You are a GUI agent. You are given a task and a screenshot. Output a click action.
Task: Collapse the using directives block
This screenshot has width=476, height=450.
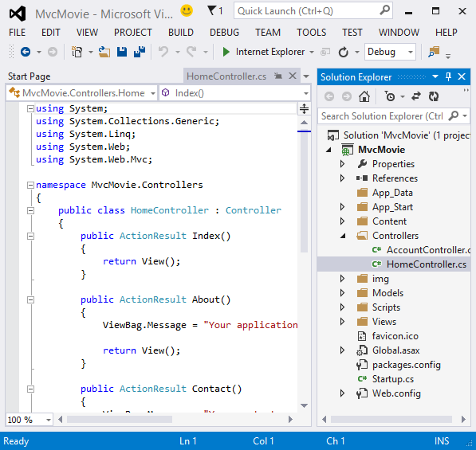30,108
